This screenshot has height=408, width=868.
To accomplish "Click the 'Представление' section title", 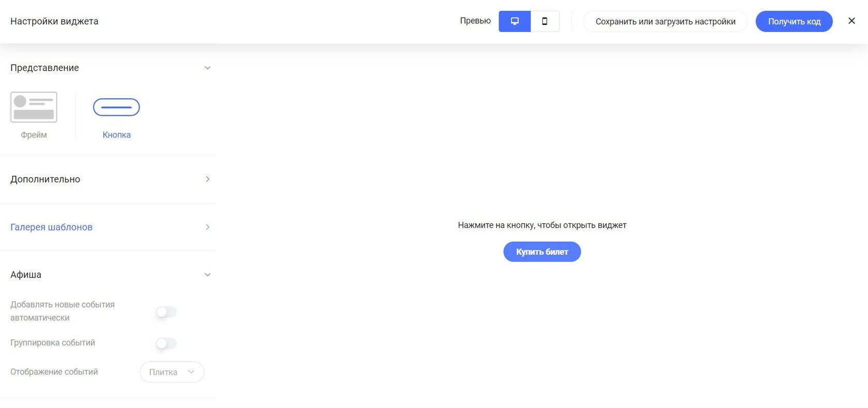I will tap(44, 68).
